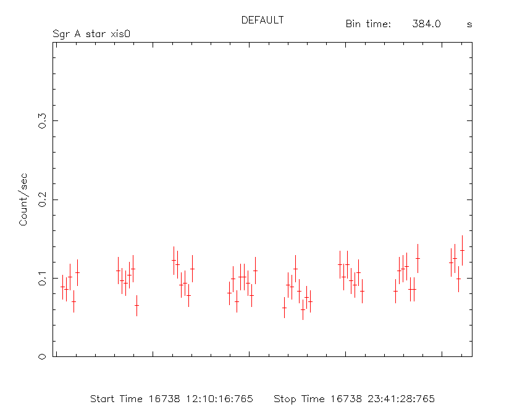Select the "Bin time:" label
This screenshot has width=525, height=420.
tap(368, 24)
